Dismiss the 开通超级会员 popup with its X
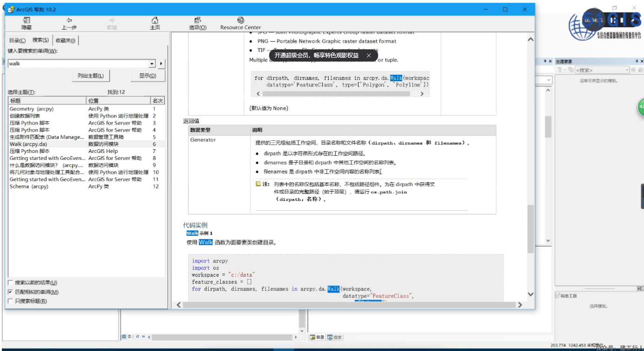 pyautogui.click(x=369, y=55)
